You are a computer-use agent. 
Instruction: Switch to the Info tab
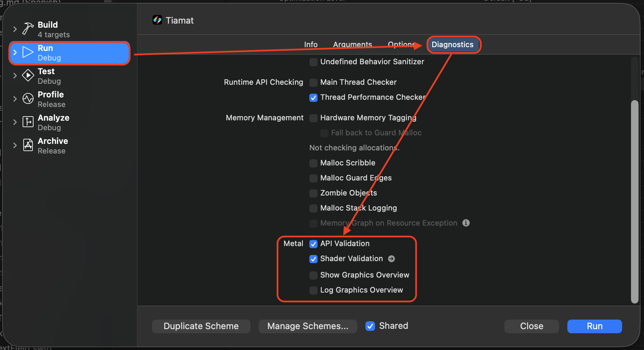pos(311,44)
